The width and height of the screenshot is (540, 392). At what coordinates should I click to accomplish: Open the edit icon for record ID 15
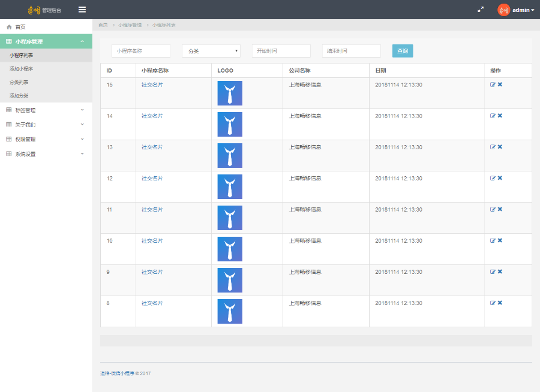point(493,84)
